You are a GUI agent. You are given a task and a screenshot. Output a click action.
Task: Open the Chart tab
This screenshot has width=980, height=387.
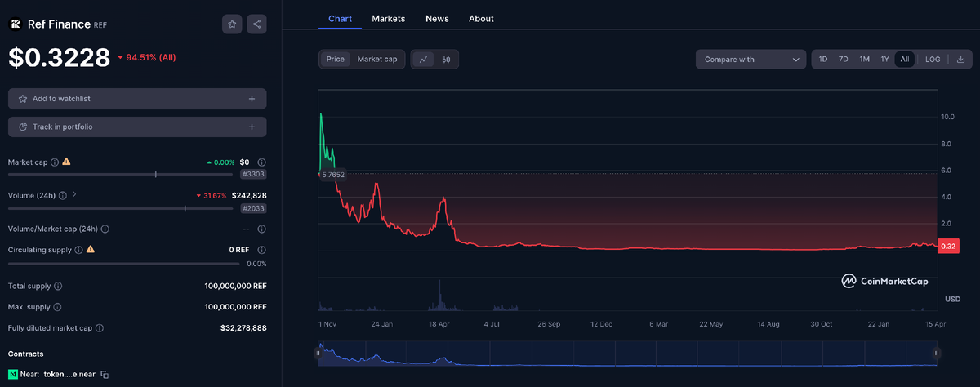tap(340, 18)
